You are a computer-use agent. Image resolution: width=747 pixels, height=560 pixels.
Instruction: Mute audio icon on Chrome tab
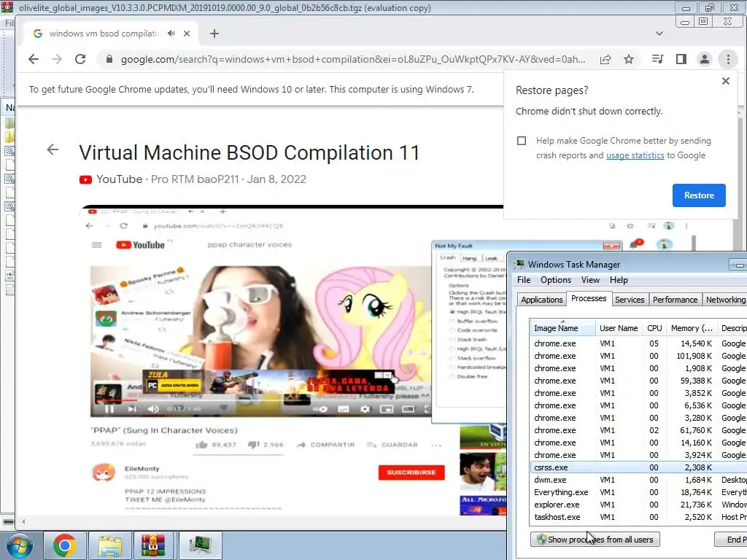[x=171, y=34]
